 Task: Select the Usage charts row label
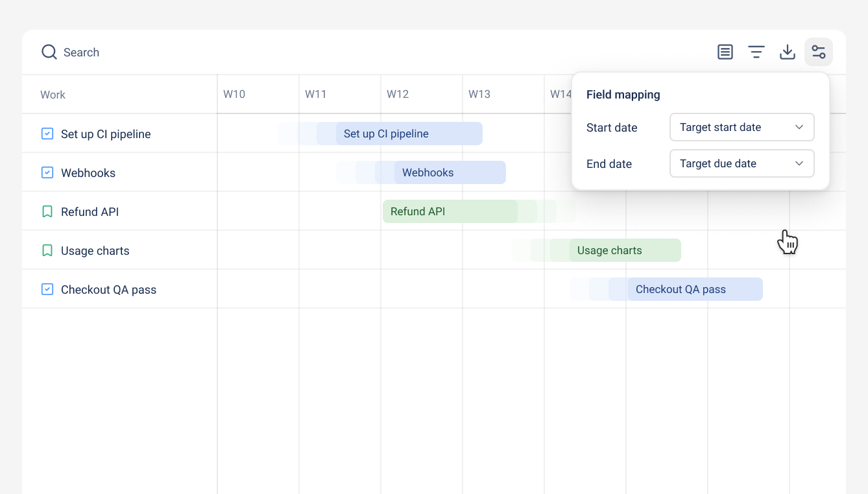[95, 251]
